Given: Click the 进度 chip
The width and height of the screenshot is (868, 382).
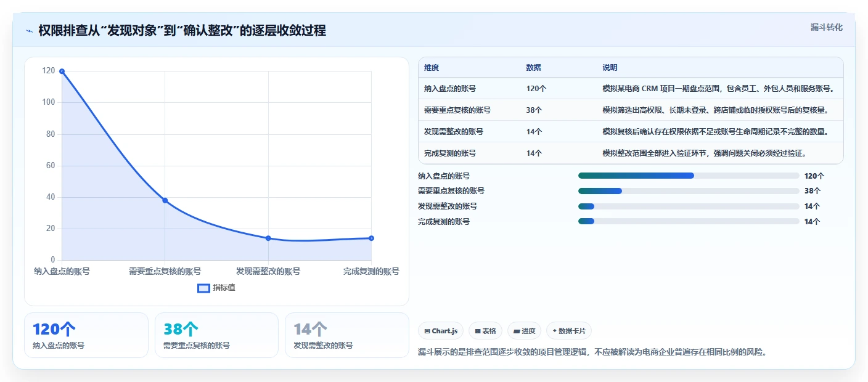Looking at the screenshot, I should coord(525,331).
